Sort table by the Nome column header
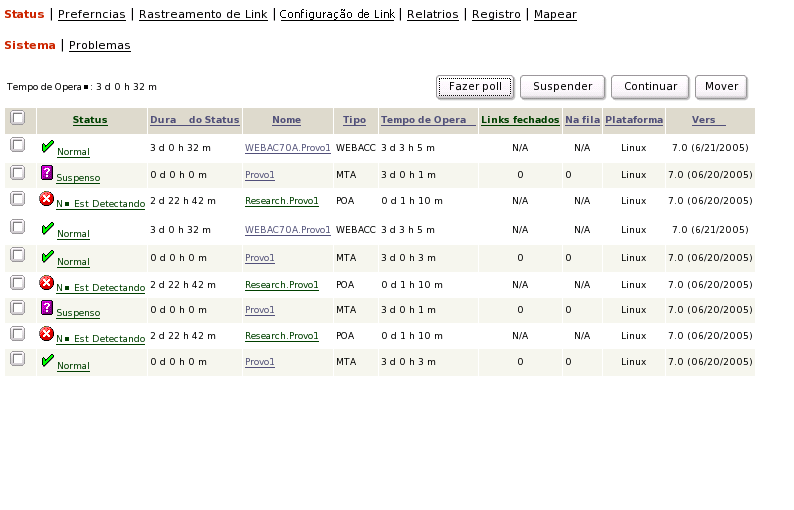 point(287,120)
